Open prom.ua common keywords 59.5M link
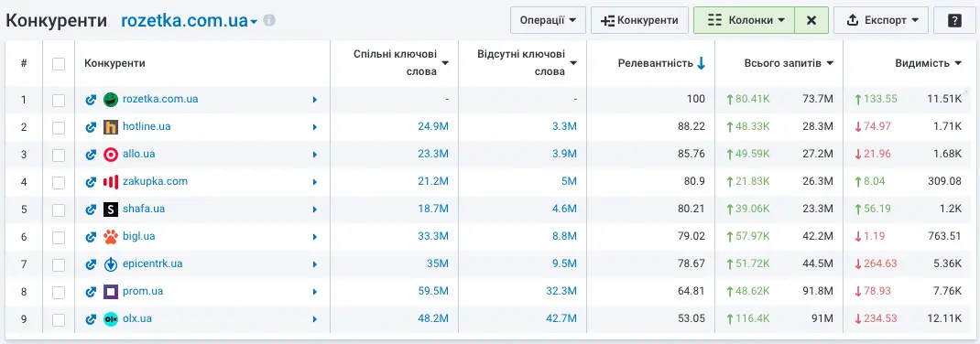 pos(433,292)
